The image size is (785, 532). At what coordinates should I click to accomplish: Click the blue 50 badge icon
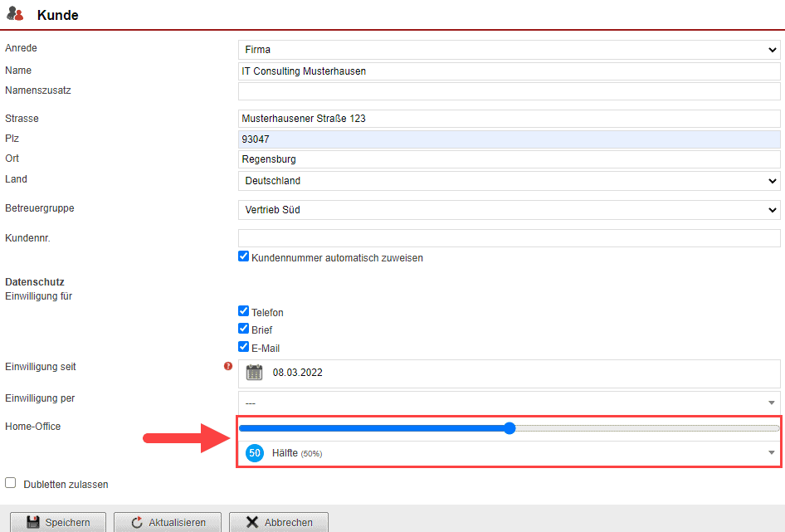(255, 453)
